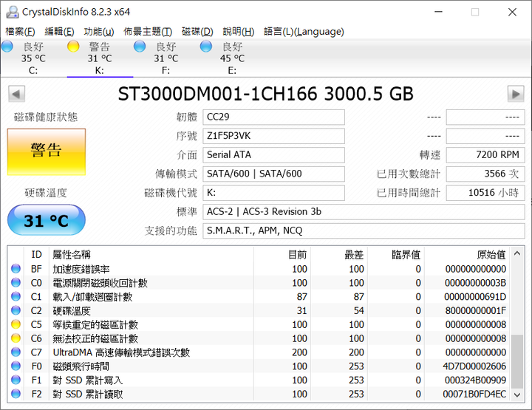Open the 語言(L)(Language) menu

(304, 32)
